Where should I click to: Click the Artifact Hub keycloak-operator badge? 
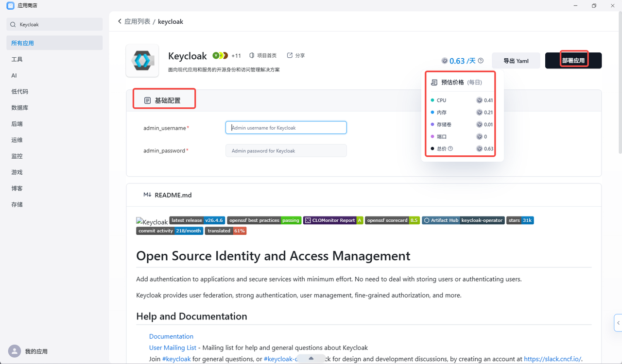[463, 220]
